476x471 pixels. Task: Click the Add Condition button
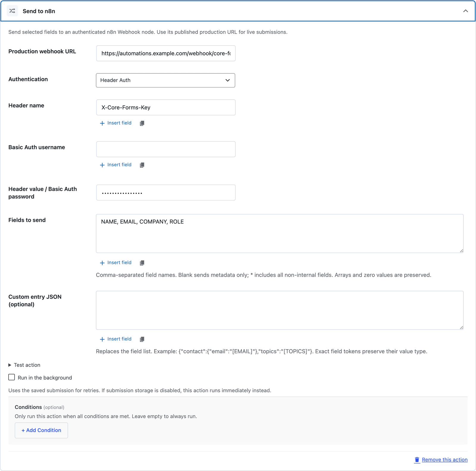pyautogui.click(x=41, y=430)
